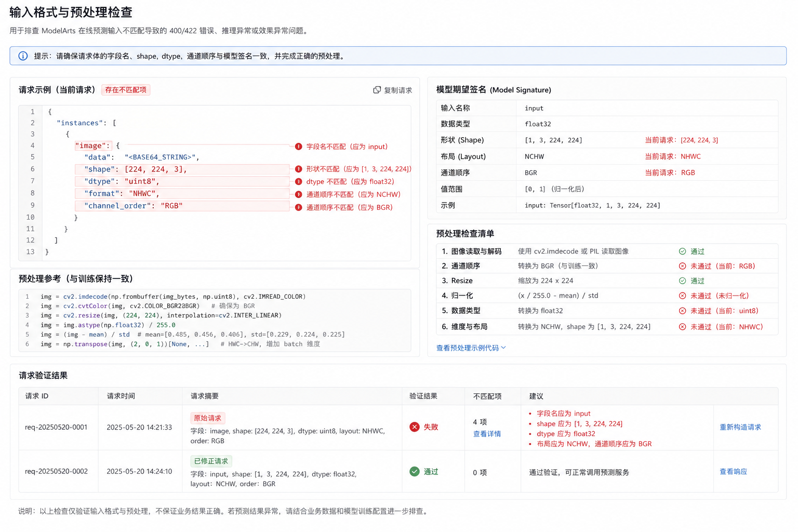Click timestamp 2025-05-20 14:21:33
Viewport: 798px width, 532px height.
tap(139, 427)
